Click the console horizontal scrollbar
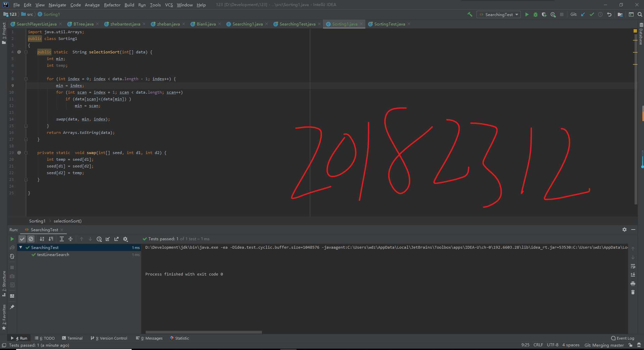644x350 pixels. click(x=203, y=332)
